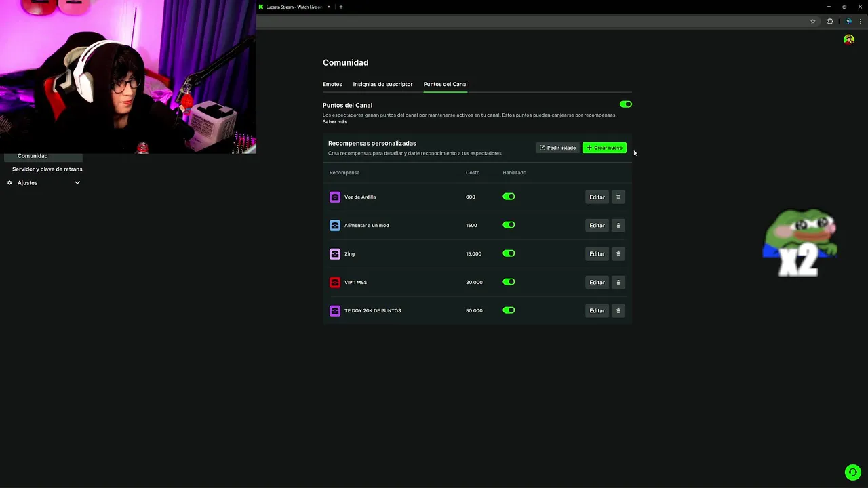Edit the Voz de Ardilla reward
Viewport: 868px width, 488px height.
[x=597, y=197]
